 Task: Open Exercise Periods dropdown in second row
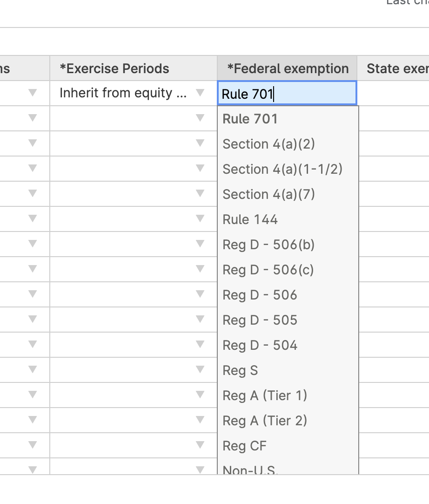(200, 118)
